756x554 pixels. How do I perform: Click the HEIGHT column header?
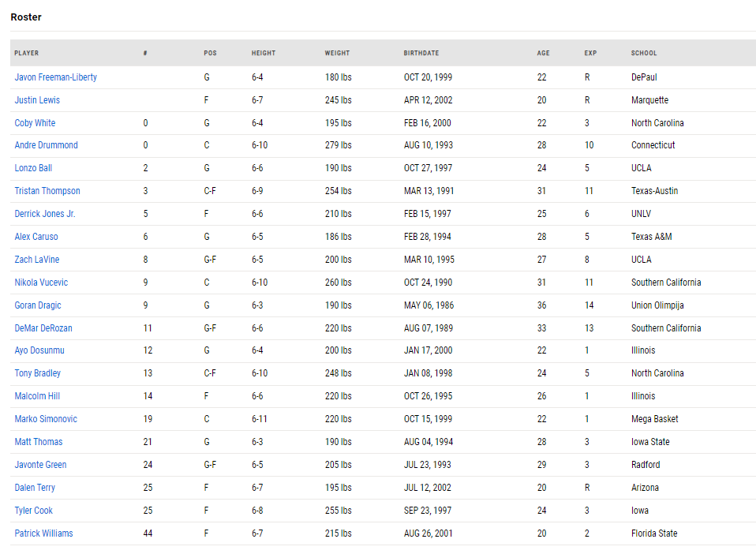pos(264,53)
